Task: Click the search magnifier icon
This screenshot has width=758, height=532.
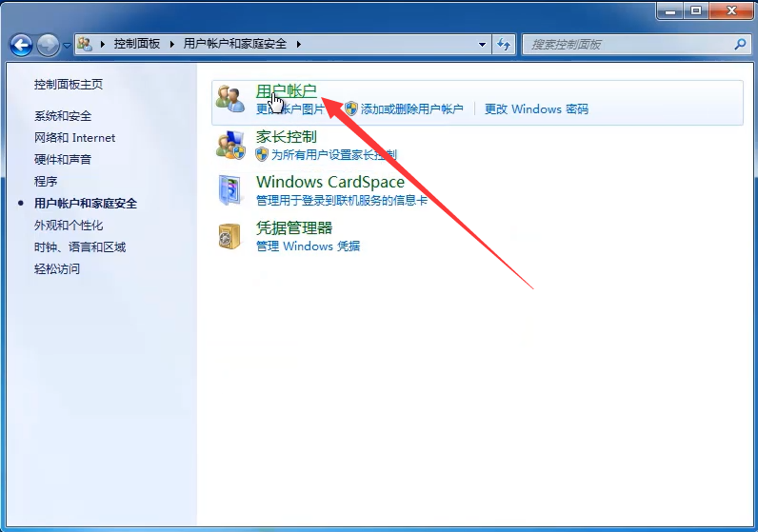Action: (740, 45)
